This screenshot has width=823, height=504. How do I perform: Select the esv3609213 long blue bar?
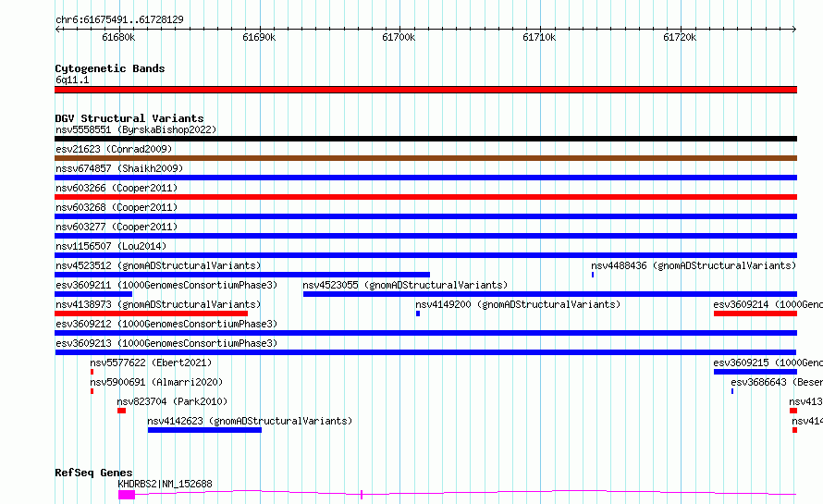425,352
